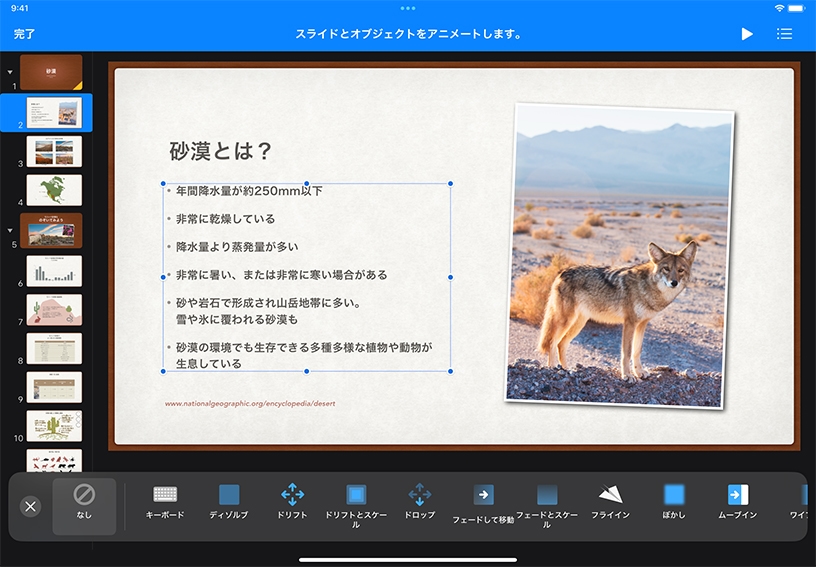Image resolution: width=816 pixels, height=567 pixels.
Task: Close the animation effects bar
Action: pos(30,506)
